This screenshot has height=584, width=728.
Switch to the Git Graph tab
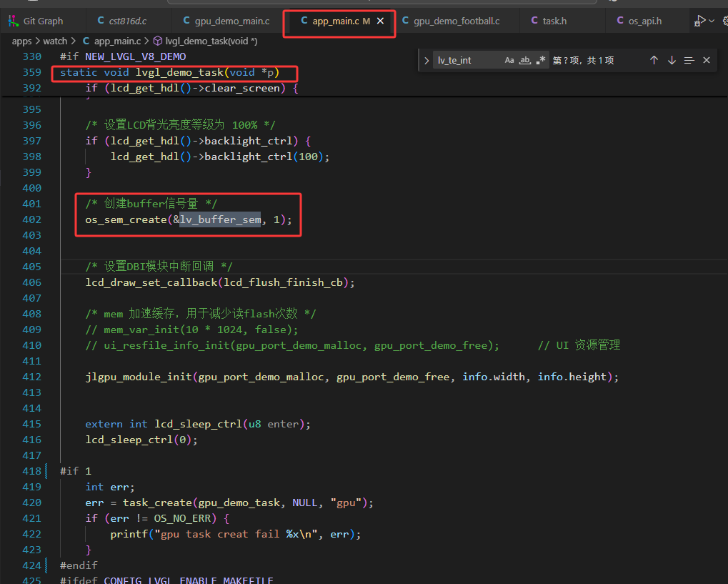point(43,21)
